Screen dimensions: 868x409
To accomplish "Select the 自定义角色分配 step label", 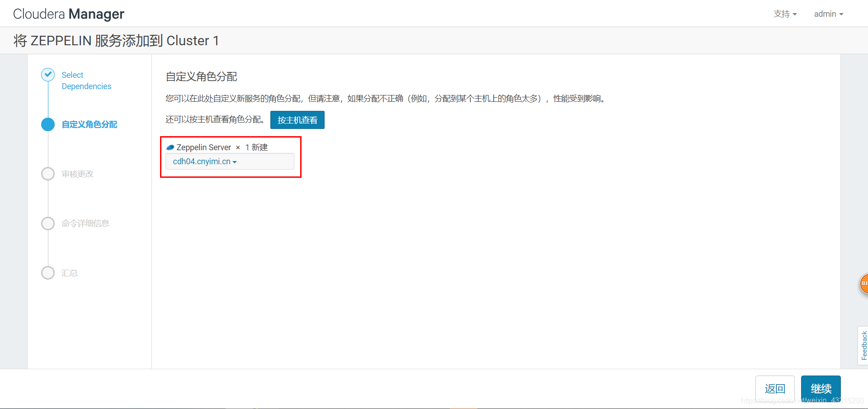I will [x=90, y=124].
